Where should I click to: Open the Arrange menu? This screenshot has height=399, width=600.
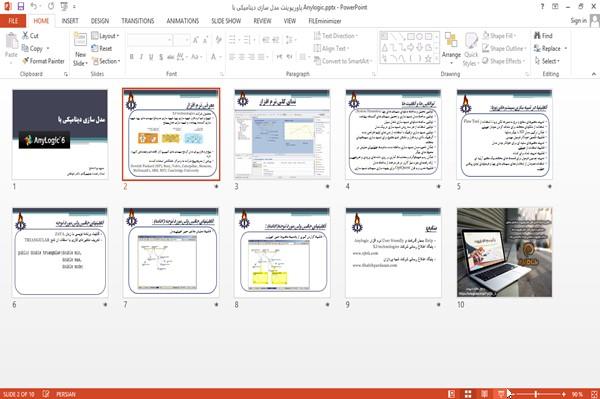[451, 49]
